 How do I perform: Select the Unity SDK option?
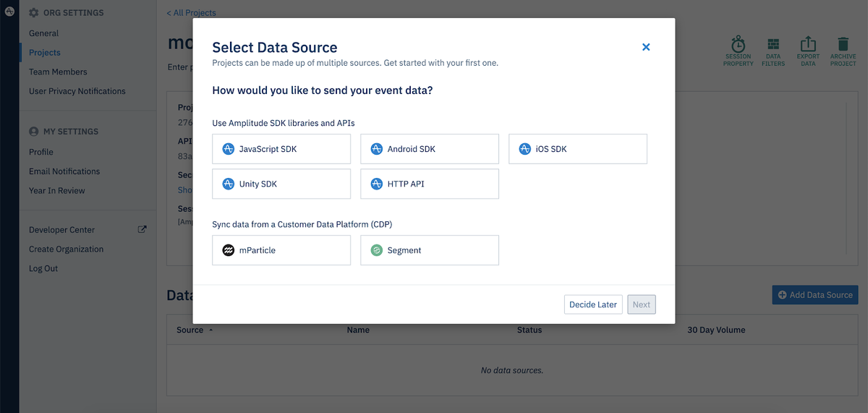coord(281,184)
